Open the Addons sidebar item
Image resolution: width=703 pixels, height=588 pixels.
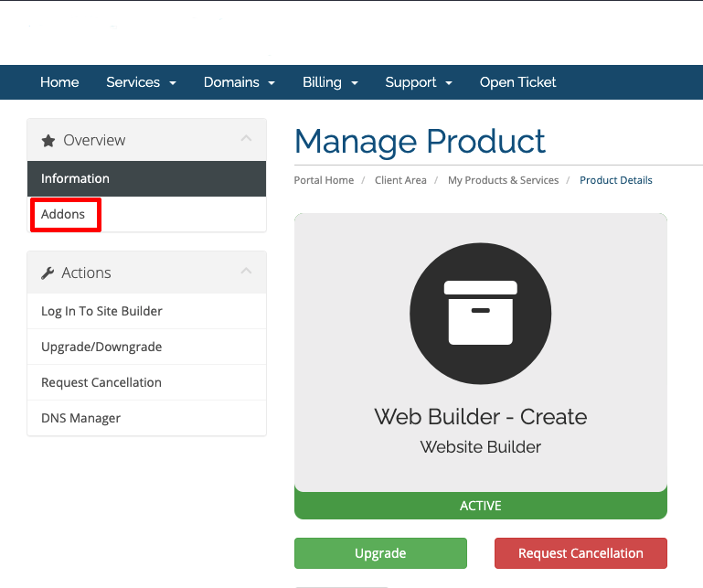[x=63, y=214]
